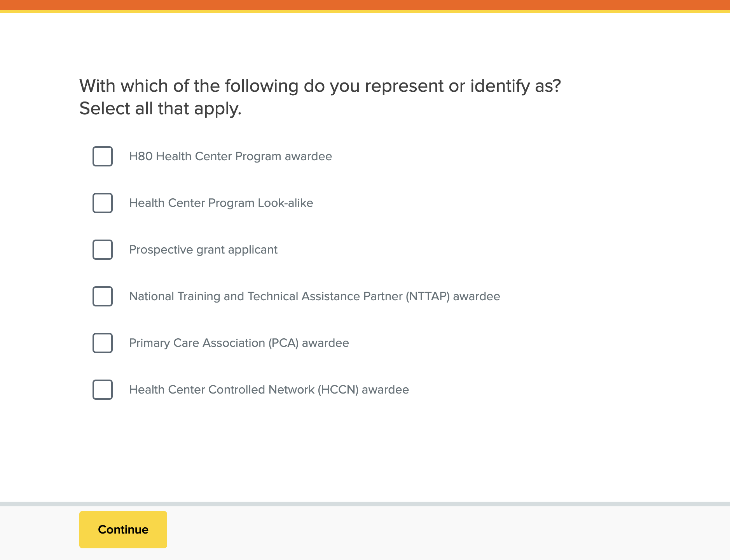
Task: Click the '(HCCN)' acronym in the option label
Action: 338,390
